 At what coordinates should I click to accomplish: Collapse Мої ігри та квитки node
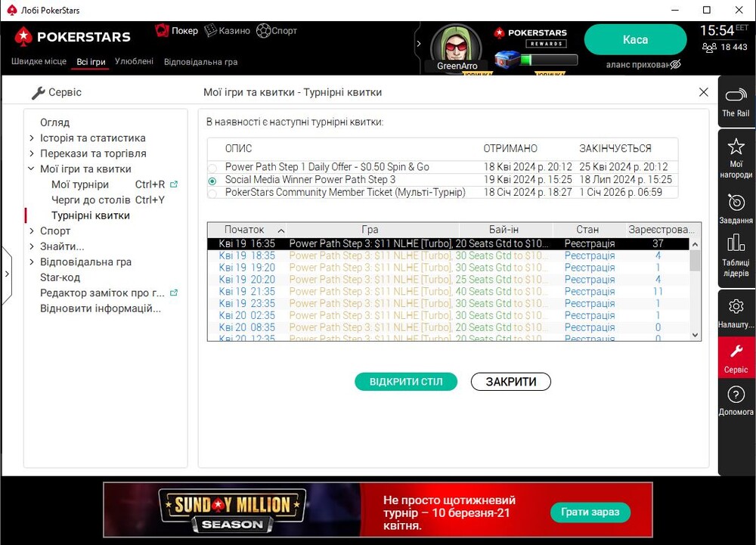pos(32,169)
